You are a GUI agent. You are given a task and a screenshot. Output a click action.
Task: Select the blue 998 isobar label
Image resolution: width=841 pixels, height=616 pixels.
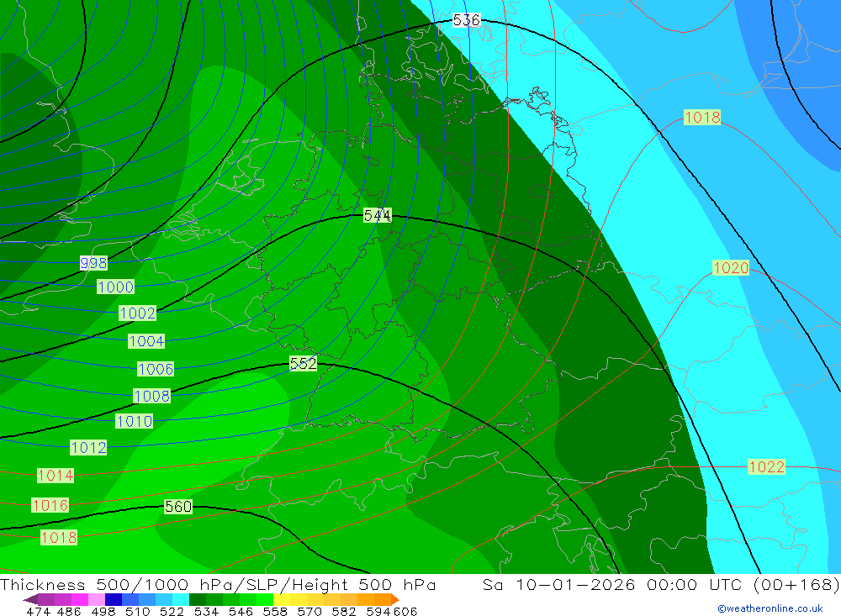[93, 263]
